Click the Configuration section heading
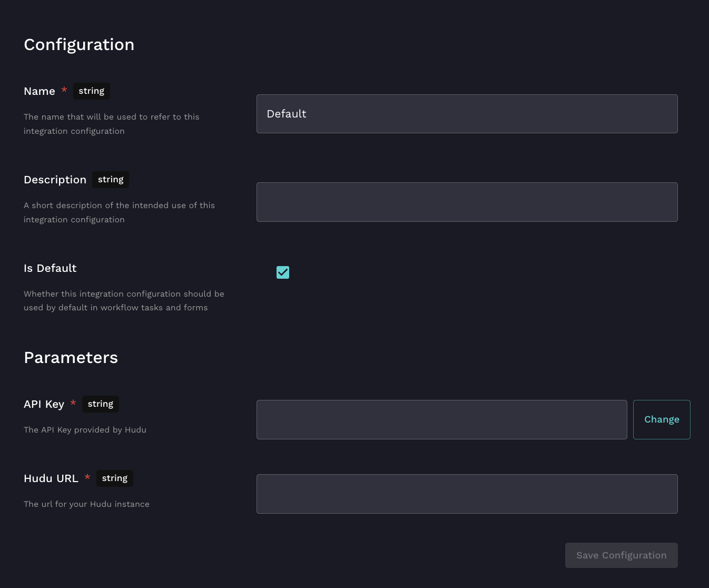 click(x=79, y=45)
